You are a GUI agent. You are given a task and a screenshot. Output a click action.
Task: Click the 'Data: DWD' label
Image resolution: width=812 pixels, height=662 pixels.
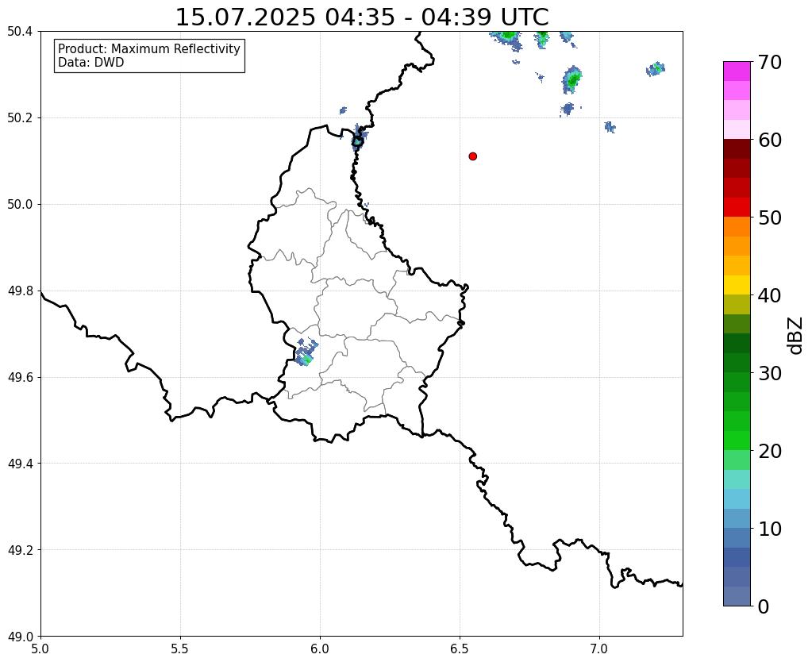coord(91,63)
